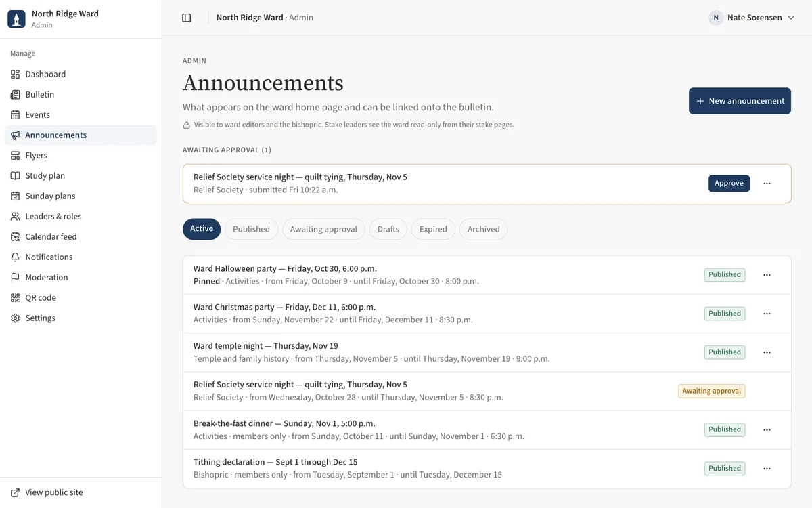Screen dimensions: 812x508
Task: Go to Sunday plans page
Action: pos(81,196)
